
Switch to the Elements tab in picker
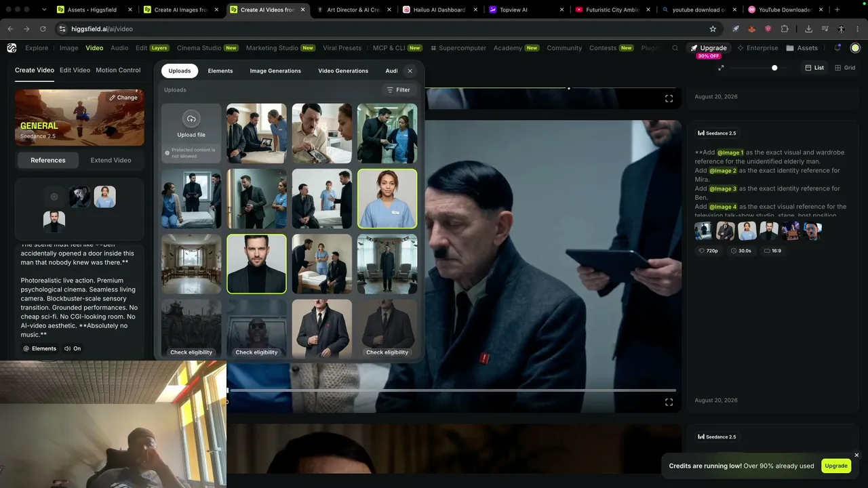pyautogui.click(x=220, y=70)
